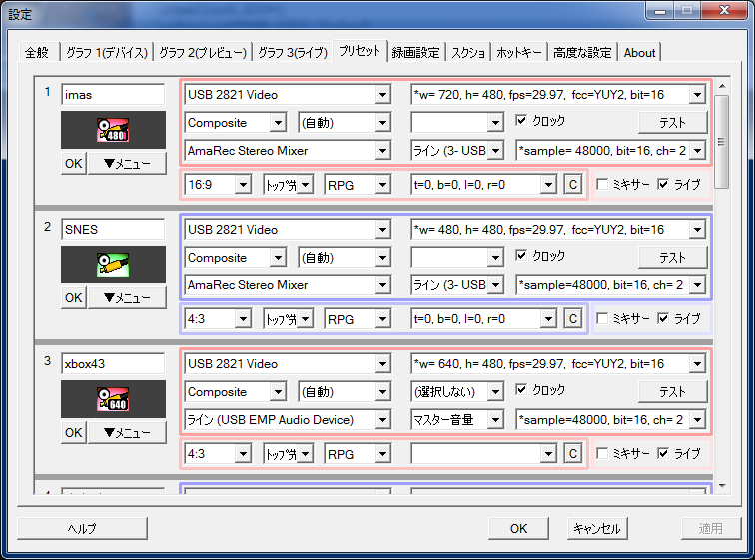Open AmaRec Stereo Mixer dropdown in SNES preset

point(288,284)
